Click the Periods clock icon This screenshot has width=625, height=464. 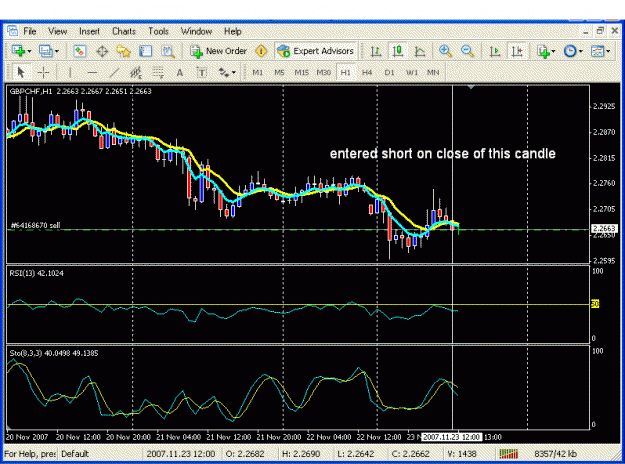click(x=570, y=51)
